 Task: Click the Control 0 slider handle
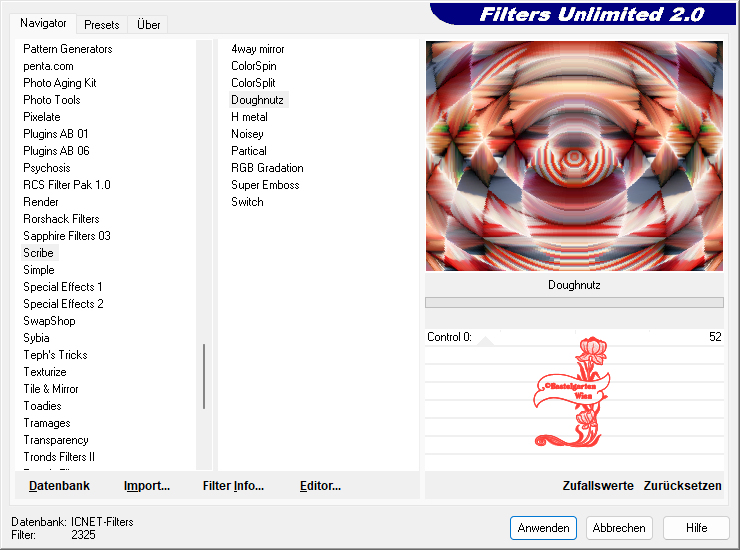(x=486, y=341)
